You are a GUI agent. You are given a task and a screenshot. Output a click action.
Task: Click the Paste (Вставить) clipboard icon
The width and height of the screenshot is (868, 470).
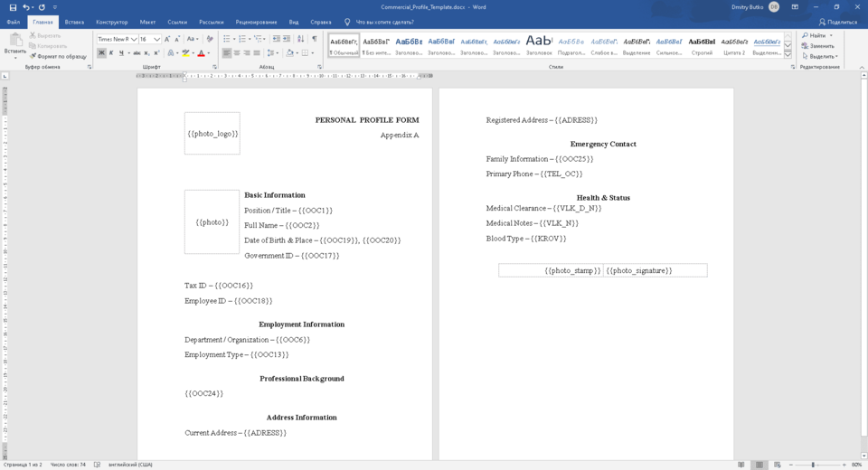[x=15, y=41]
